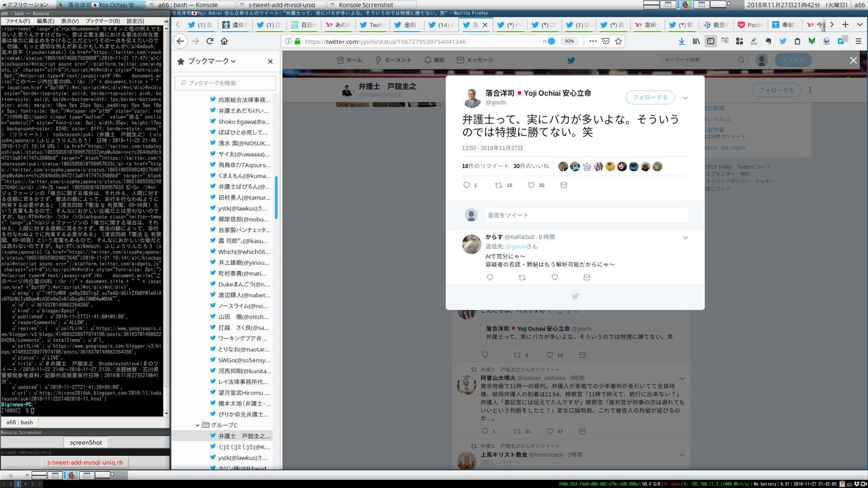Open Firefox hamburger menu
Screen dimensions: 868x488
point(858,41)
